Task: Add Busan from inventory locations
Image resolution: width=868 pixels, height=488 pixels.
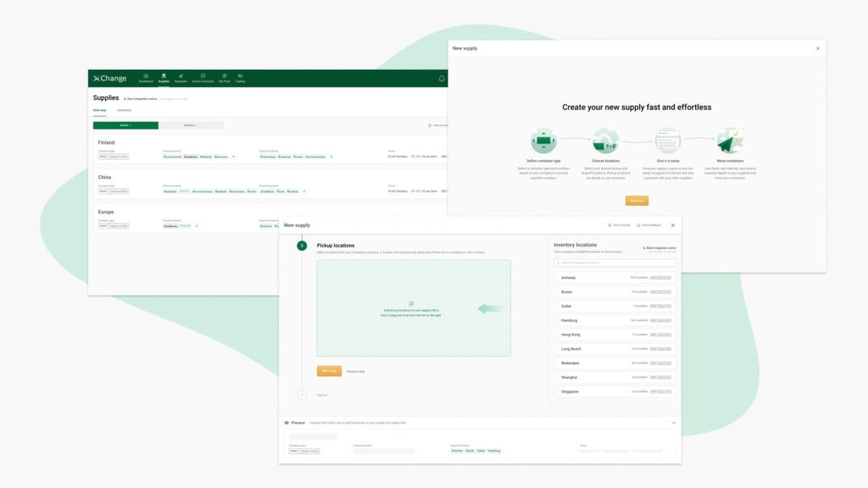Action: tap(615, 291)
